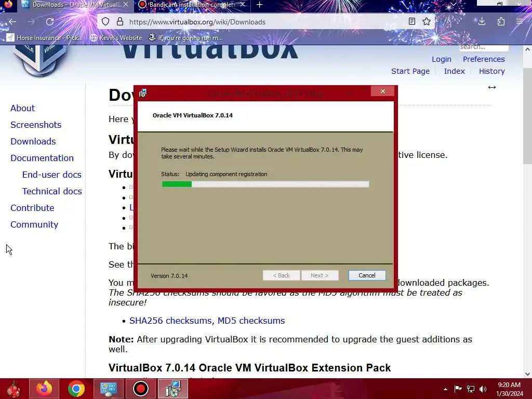This screenshot has height=399, width=532.
Task: Open the volume speaker tray icon
Action: tap(483, 389)
